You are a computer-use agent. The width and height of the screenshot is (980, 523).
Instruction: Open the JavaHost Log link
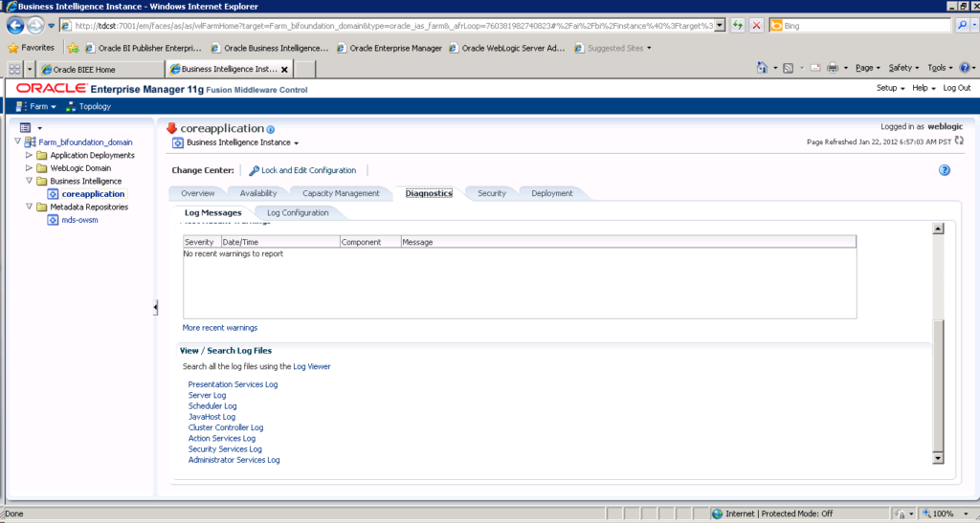click(212, 417)
